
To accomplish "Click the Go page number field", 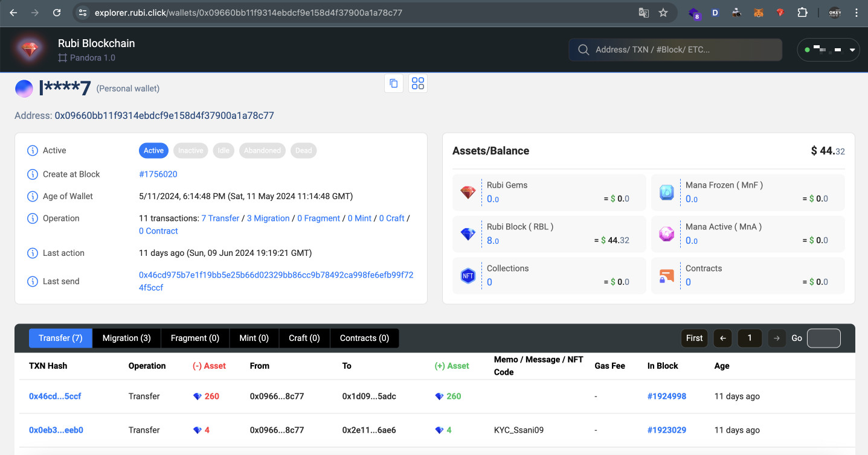I will pos(824,338).
